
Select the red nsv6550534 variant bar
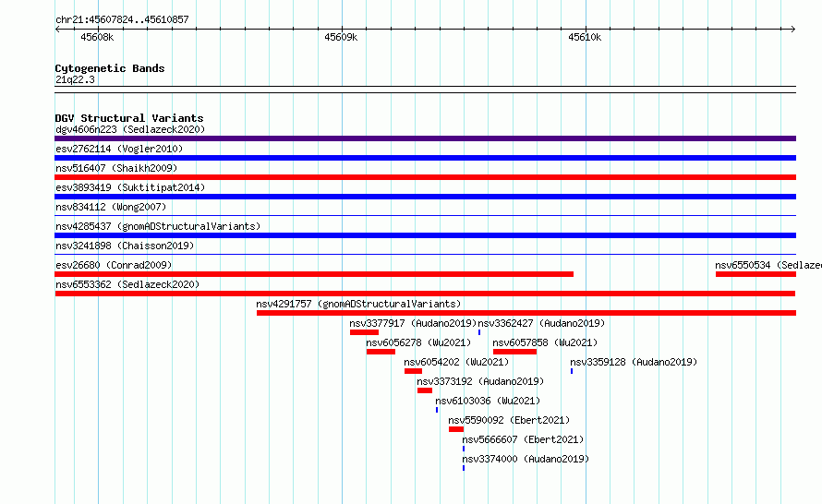756,274
